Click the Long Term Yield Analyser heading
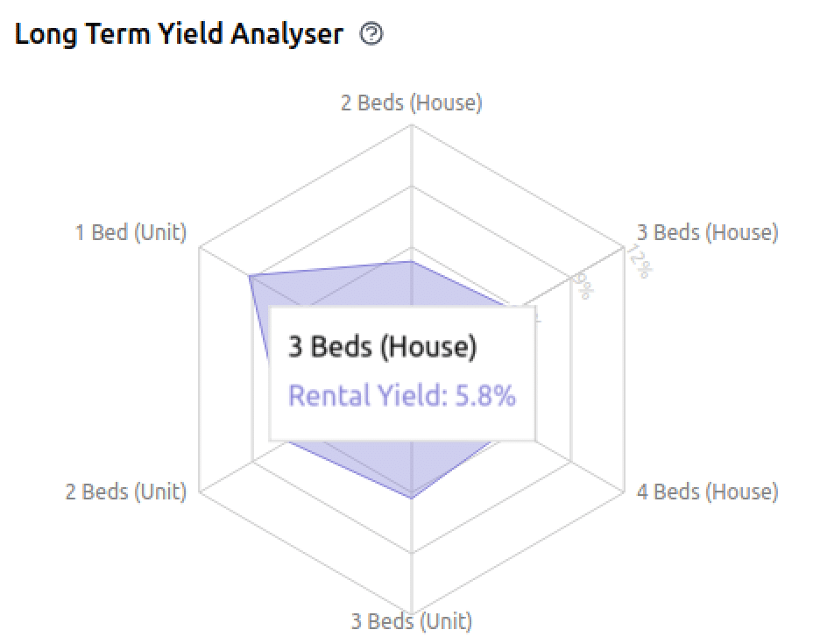813x644 pixels. click(x=179, y=35)
